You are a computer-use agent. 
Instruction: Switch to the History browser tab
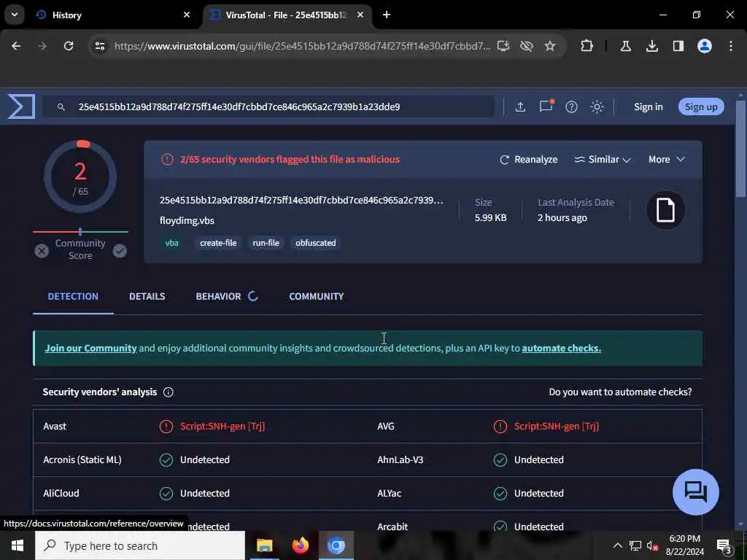tap(114, 15)
